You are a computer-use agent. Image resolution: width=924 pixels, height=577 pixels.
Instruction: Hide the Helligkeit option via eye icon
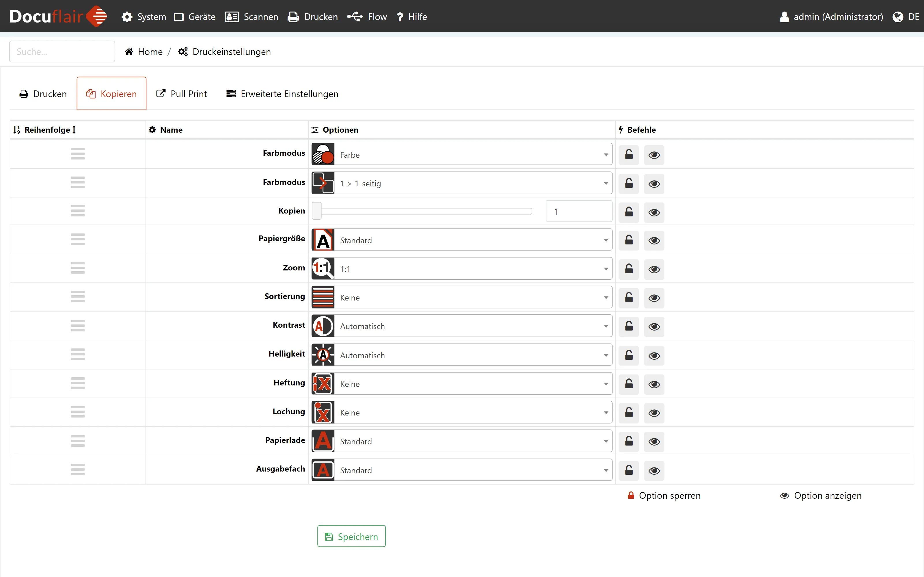(654, 355)
